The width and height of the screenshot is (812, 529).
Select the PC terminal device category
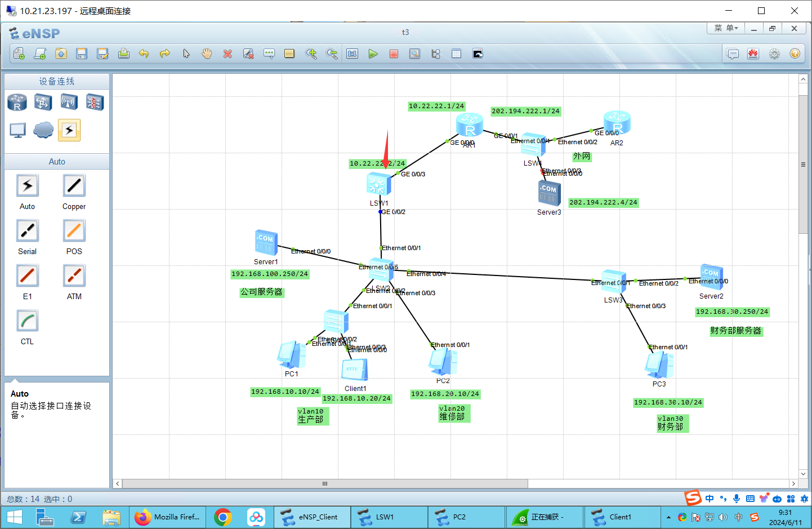17,130
